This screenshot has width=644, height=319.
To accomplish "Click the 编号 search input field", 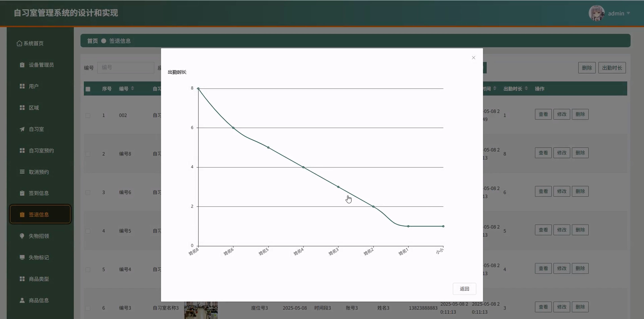I will point(126,68).
